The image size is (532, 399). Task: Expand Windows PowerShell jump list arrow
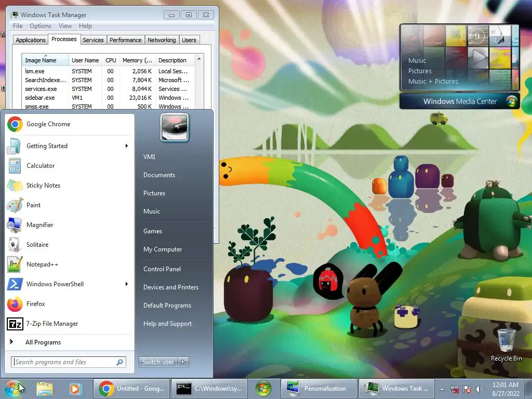127,284
